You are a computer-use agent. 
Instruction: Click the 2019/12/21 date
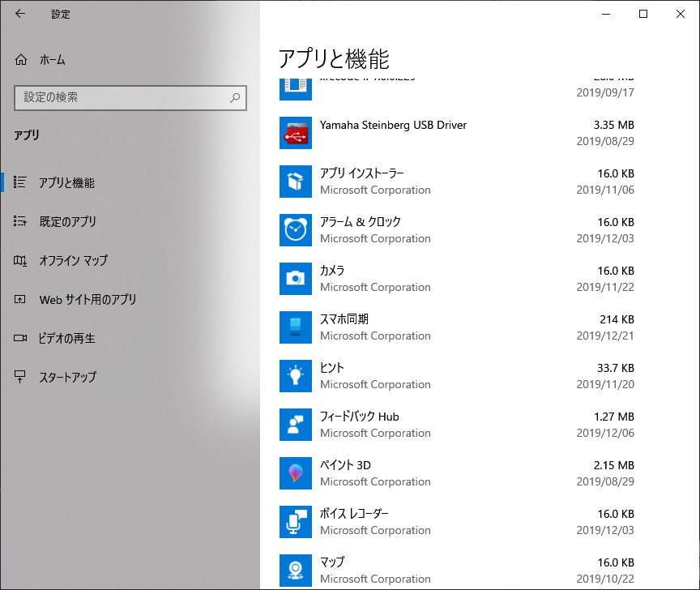605,336
